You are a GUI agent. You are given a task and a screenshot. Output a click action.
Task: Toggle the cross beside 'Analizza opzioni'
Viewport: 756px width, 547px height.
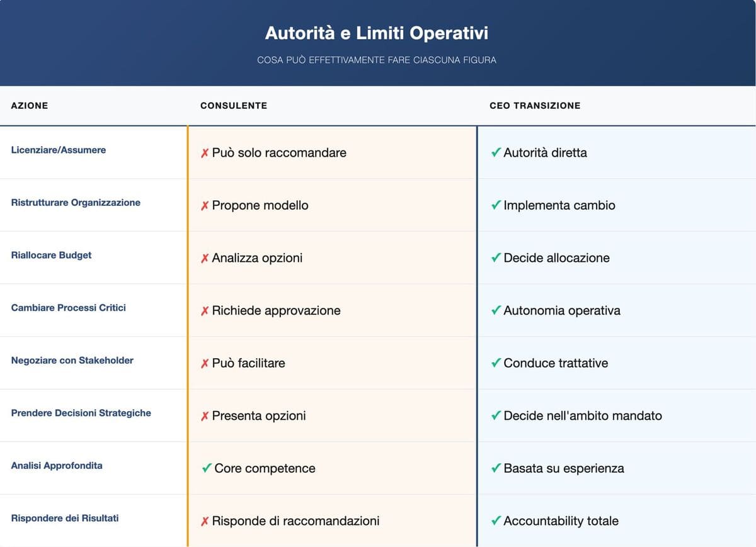tap(205, 258)
